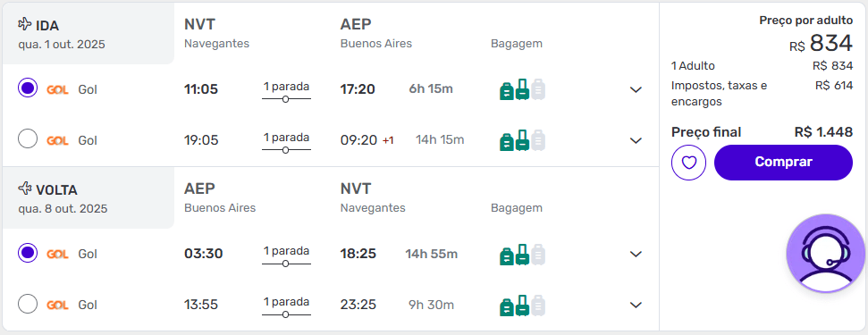Screen dimensions: 868x335
Task: Expand details of the 03:30 return flight
Action: (x=636, y=255)
